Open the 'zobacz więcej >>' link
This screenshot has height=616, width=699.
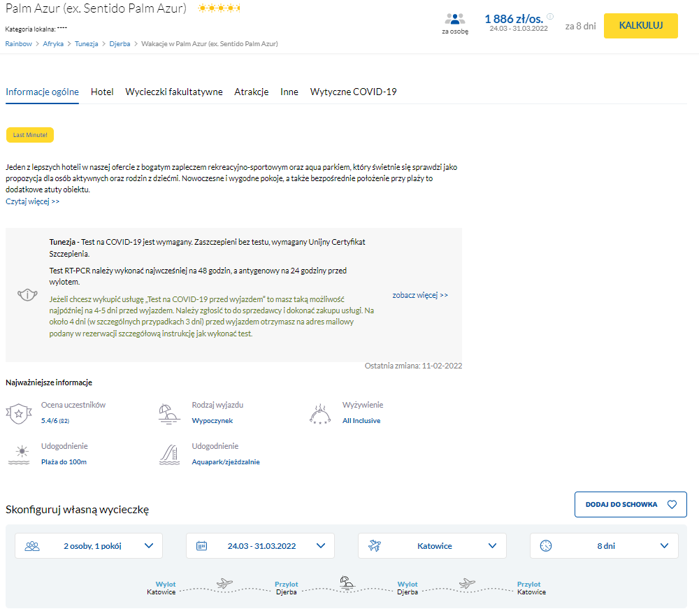tap(420, 295)
